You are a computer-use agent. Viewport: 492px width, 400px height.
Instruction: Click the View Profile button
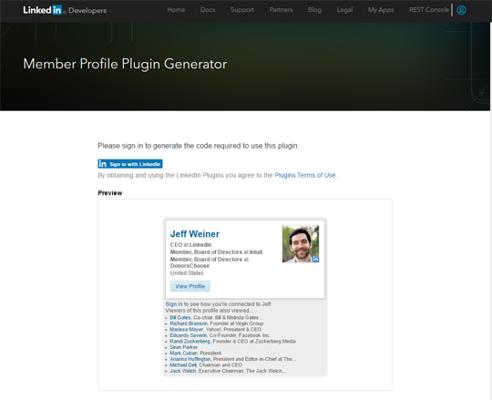[190, 286]
